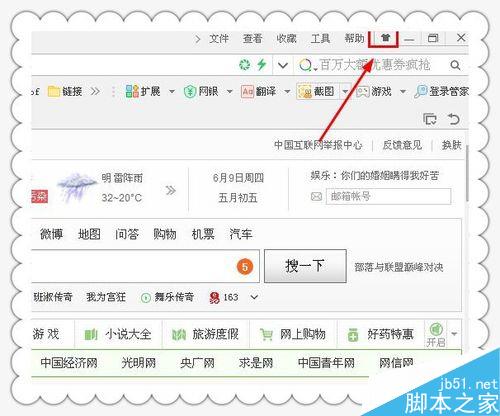This screenshot has height=416, width=500.
Task: Open the skin shirt icon in title bar
Action: 385,38
